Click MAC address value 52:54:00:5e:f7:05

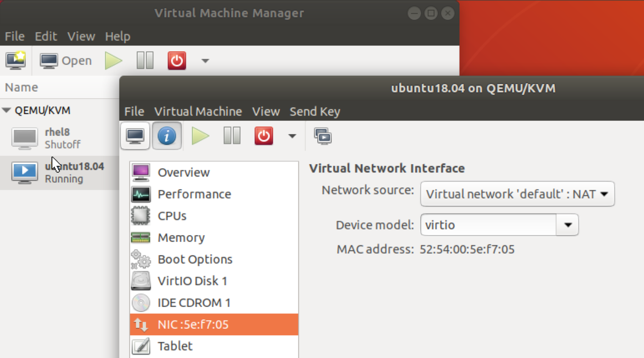pos(467,249)
